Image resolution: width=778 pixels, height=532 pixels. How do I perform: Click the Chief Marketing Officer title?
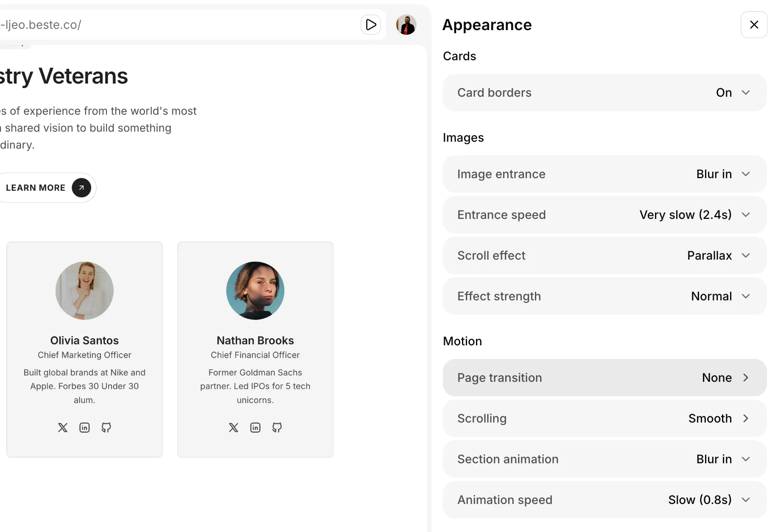(x=84, y=355)
